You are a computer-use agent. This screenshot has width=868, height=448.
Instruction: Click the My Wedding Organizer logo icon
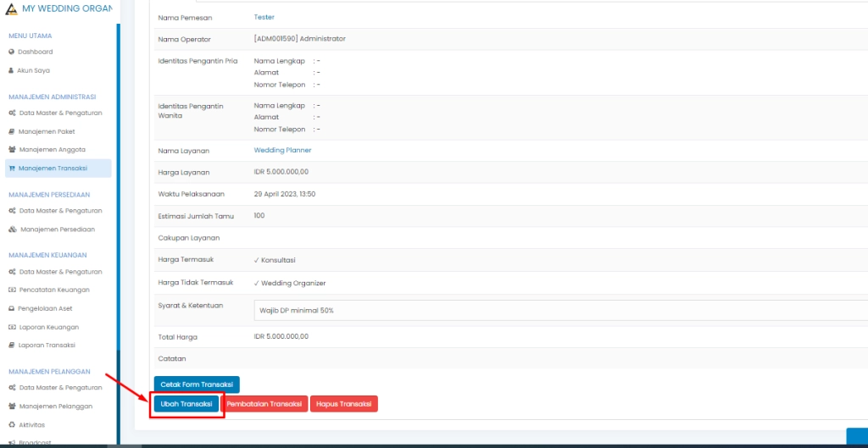pyautogui.click(x=11, y=8)
